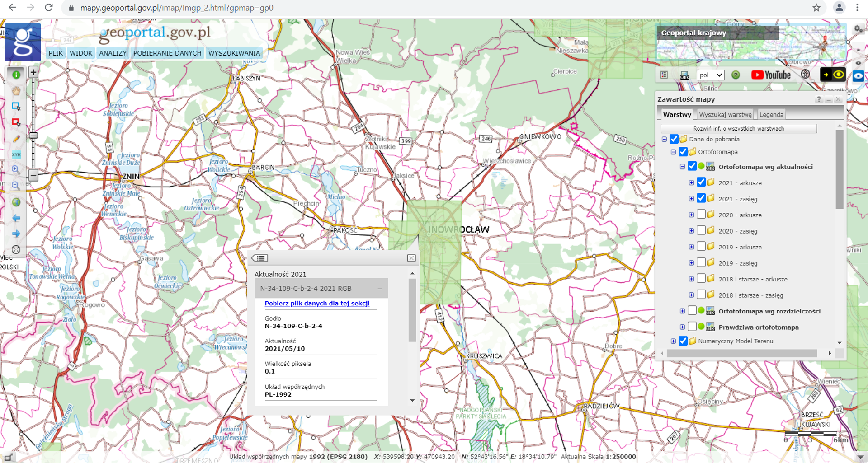Click Rozwiń inf. o wszystkich warstwach button

pyautogui.click(x=738, y=129)
